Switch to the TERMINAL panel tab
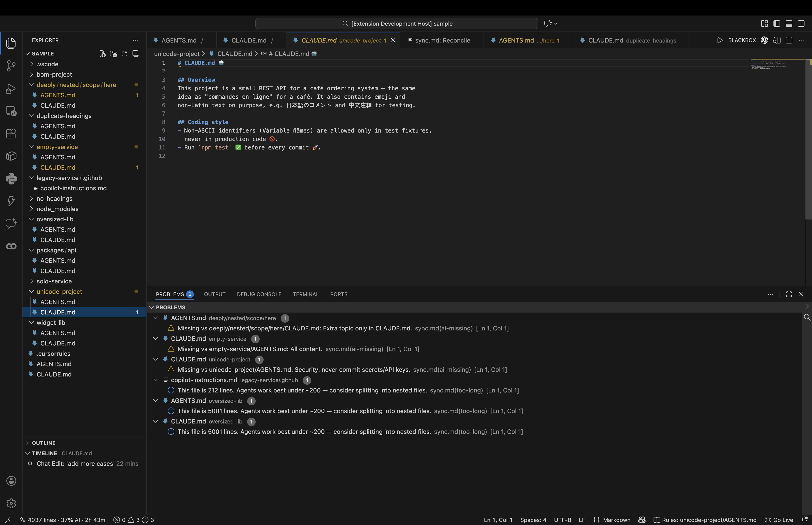812x525 pixels. point(306,294)
